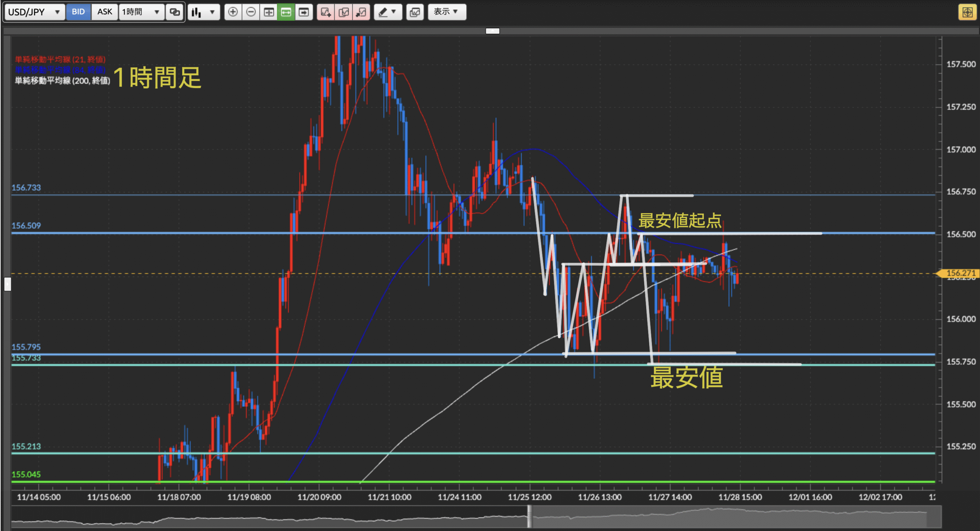Open the pencil drawing tools dropdown
This screenshot has height=531, width=980.
point(387,12)
